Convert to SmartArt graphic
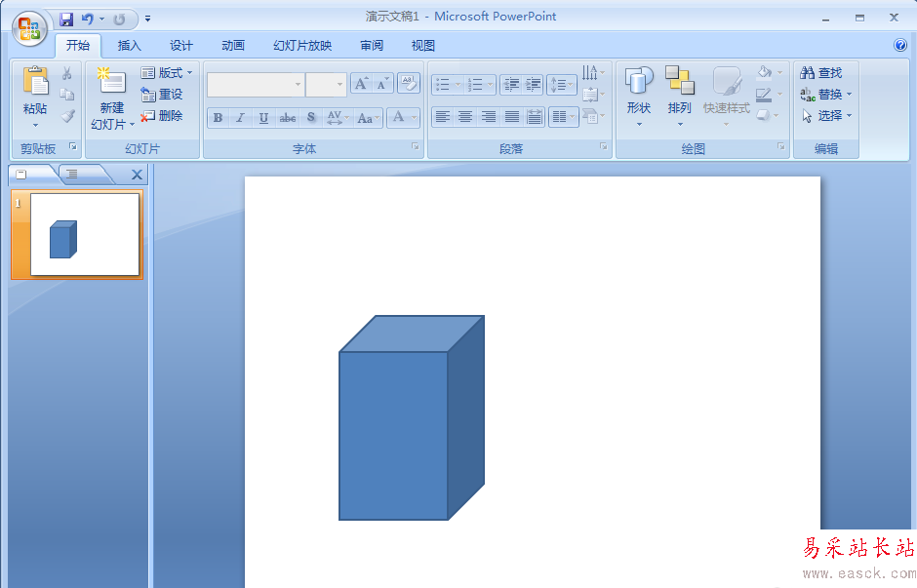This screenshot has height=588, width=917. 593,116
